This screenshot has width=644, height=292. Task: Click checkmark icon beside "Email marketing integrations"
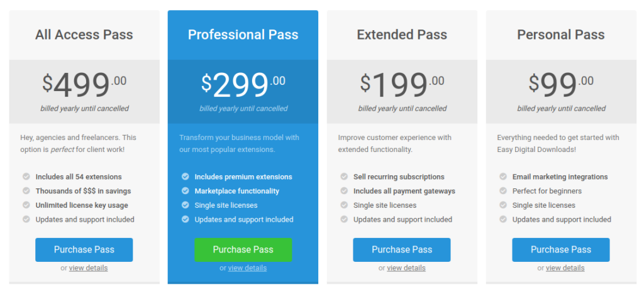click(503, 177)
